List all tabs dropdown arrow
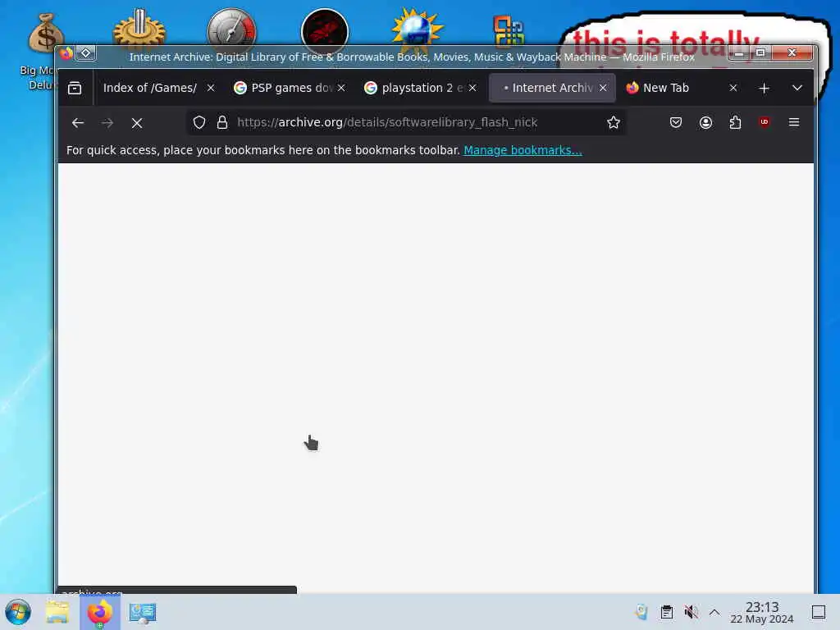Image resolution: width=840 pixels, height=630 pixels. tap(797, 88)
